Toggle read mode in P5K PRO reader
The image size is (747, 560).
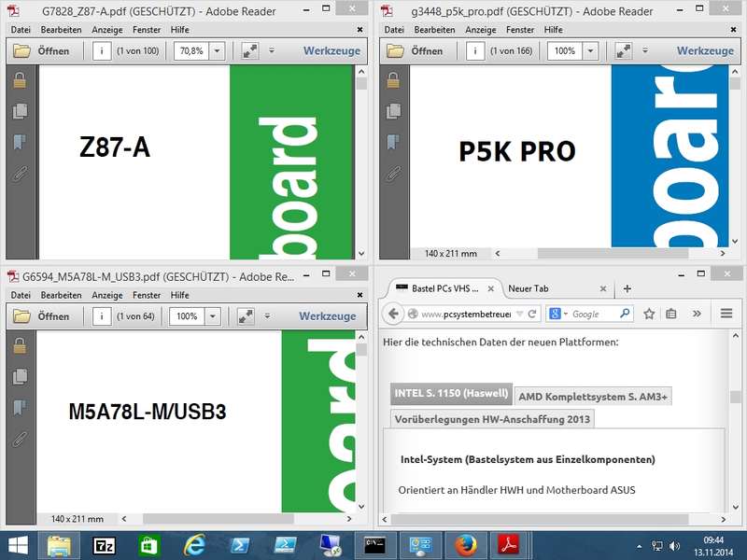tap(623, 51)
